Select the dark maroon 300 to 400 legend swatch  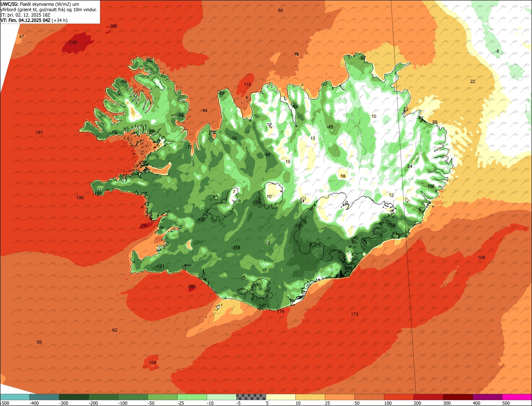pos(458,397)
